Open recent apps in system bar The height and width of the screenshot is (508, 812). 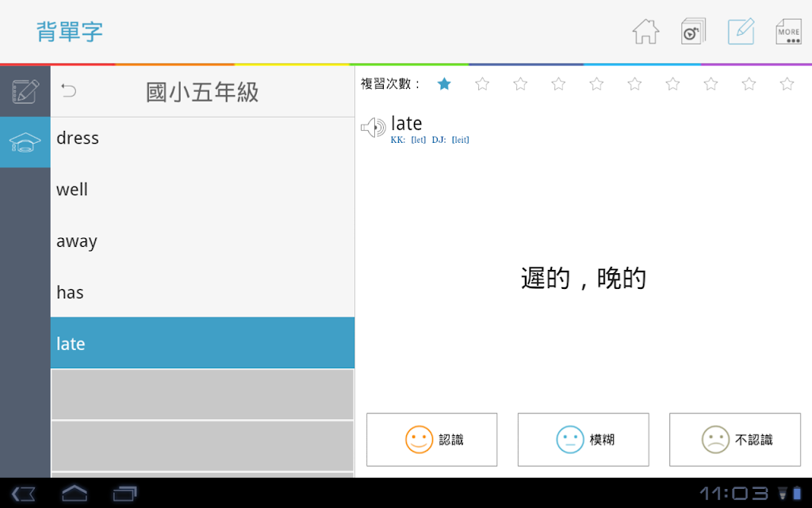click(x=124, y=494)
